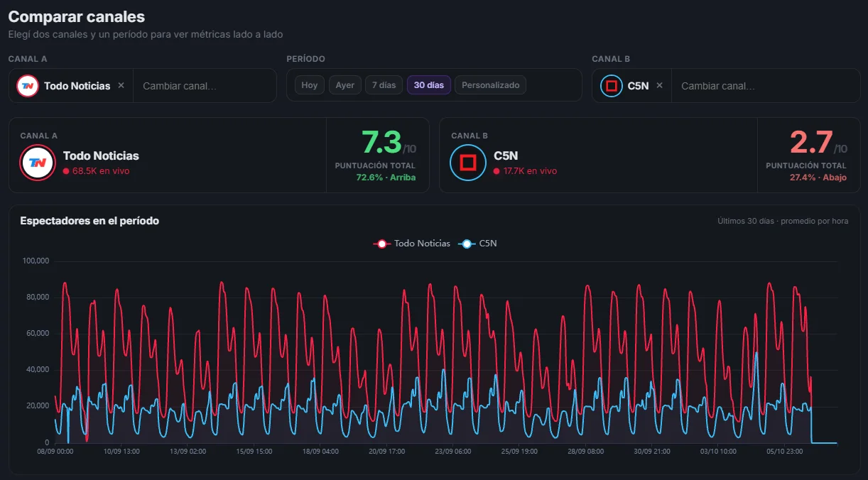
Task: Click the 80,000 y-axis label
Action: pos(37,298)
